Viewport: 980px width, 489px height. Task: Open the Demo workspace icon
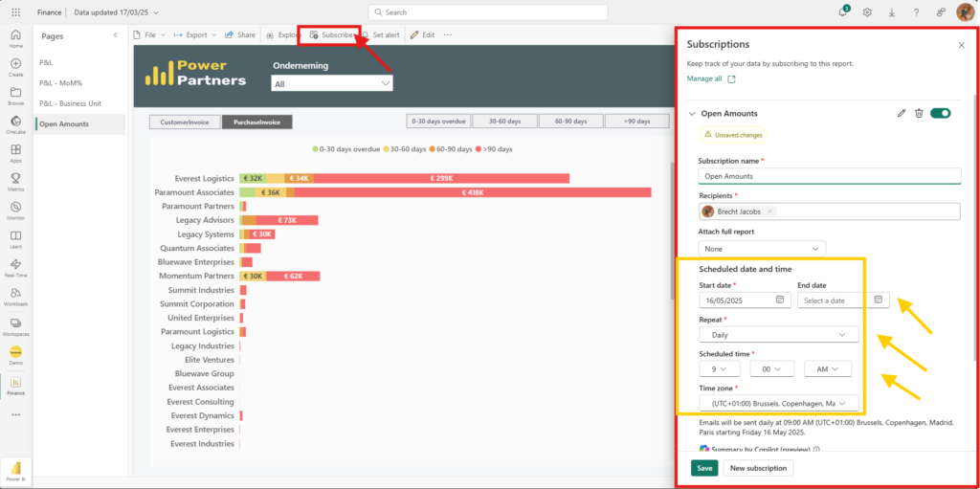(15, 355)
